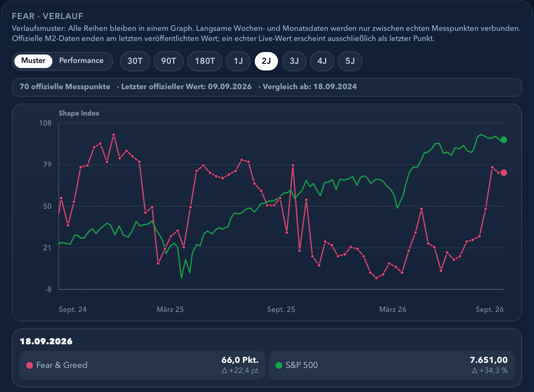Click the 'Sept. 26' x-axis label
Screen dimensions: 534x392
(x=490, y=309)
